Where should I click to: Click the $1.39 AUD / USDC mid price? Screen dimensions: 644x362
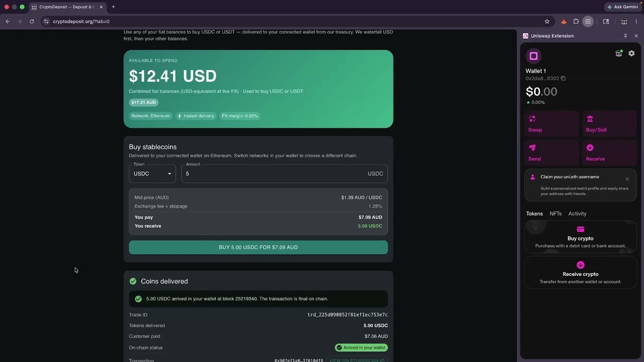click(362, 198)
